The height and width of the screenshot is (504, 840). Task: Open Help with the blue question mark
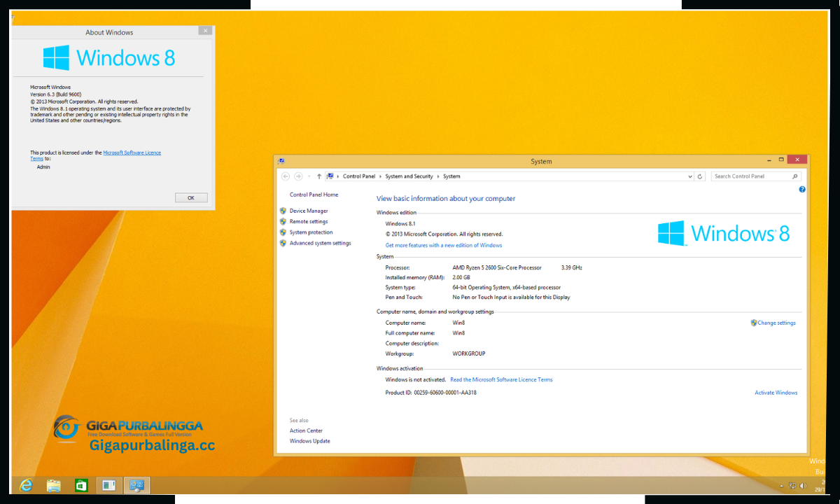pos(802,190)
